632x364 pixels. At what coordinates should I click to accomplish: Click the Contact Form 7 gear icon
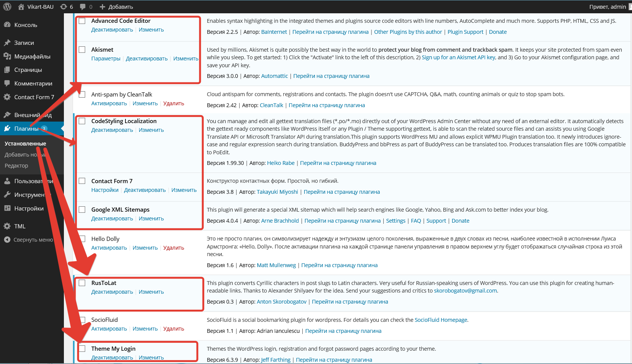(7, 97)
